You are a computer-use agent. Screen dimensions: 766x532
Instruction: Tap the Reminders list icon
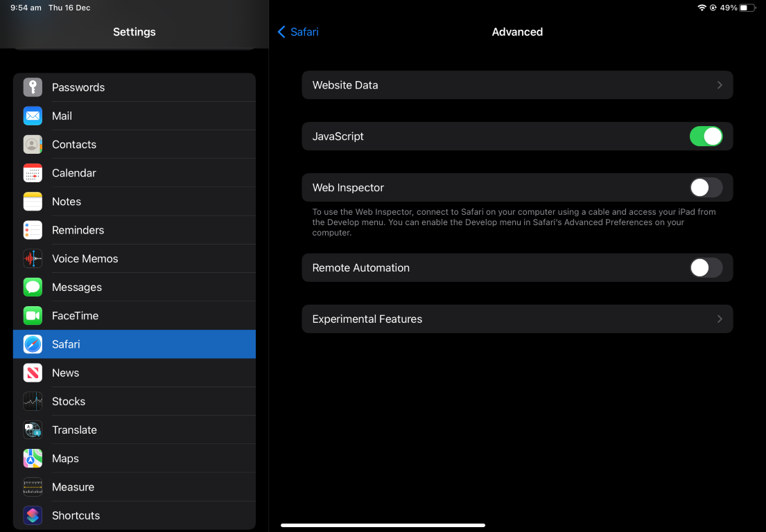[x=33, y=230]
